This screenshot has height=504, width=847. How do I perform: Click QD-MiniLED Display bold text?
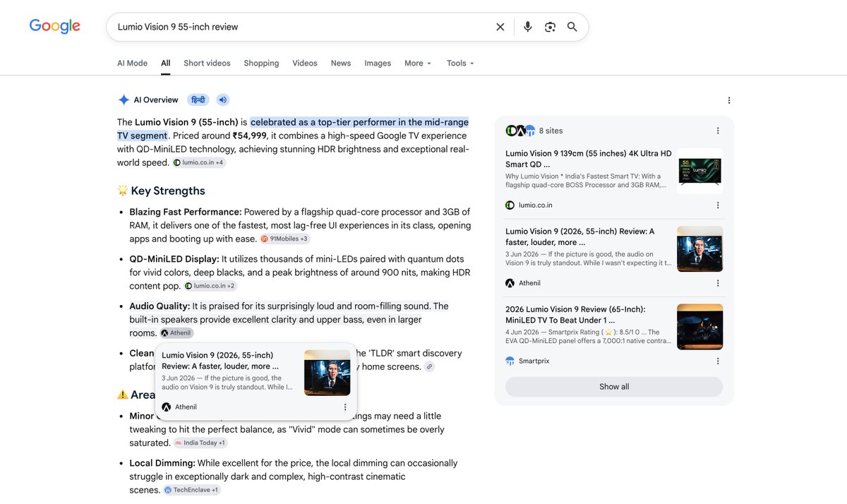pos(174,259)
